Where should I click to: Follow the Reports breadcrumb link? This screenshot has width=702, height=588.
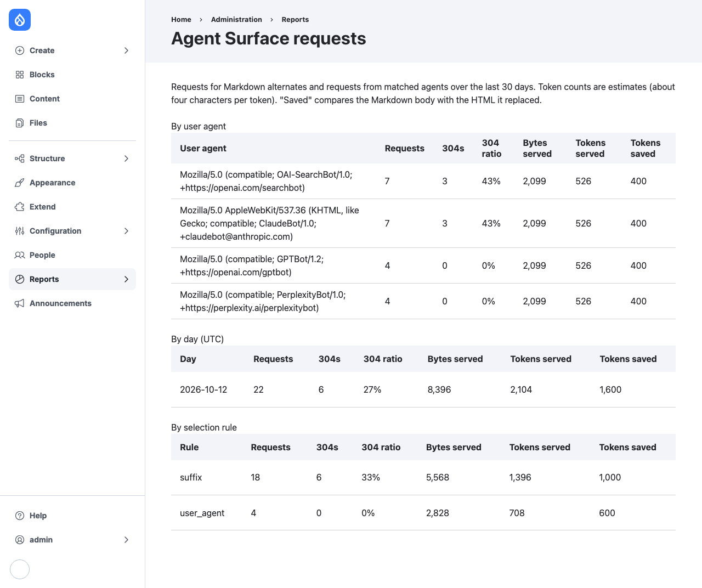[295, 19]
